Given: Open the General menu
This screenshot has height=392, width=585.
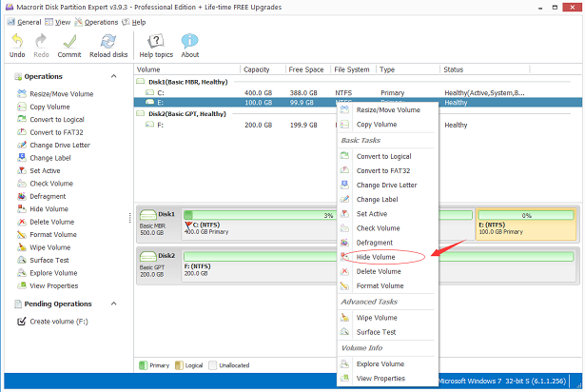Looking at the screenshot, I should [24, 23].
